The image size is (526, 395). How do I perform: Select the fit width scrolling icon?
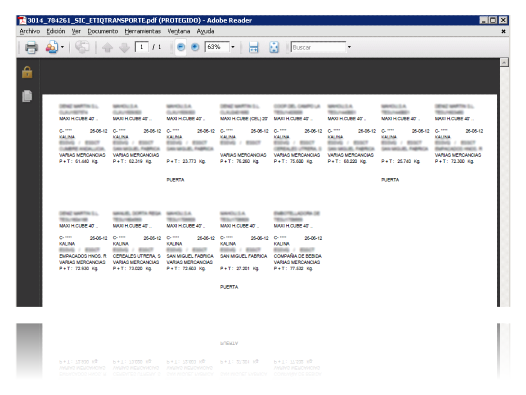pos(254,47)
